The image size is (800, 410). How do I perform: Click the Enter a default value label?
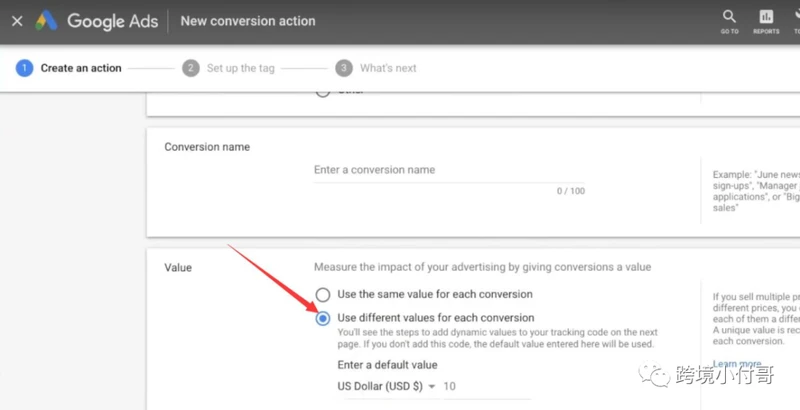(387, 365)
